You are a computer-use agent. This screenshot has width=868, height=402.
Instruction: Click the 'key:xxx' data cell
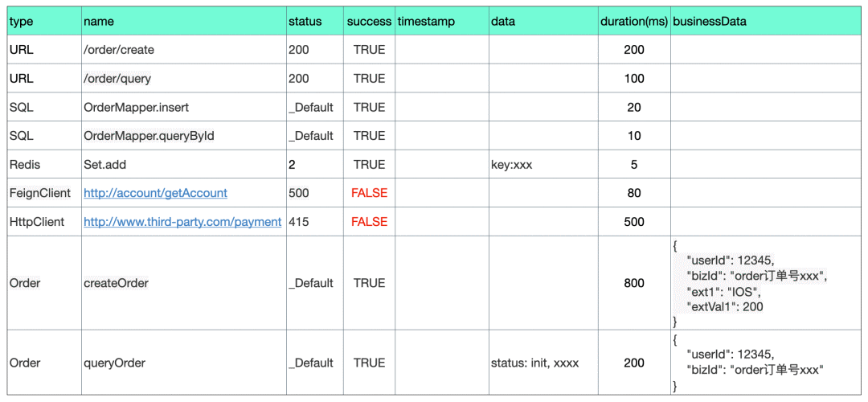point(511,165)
